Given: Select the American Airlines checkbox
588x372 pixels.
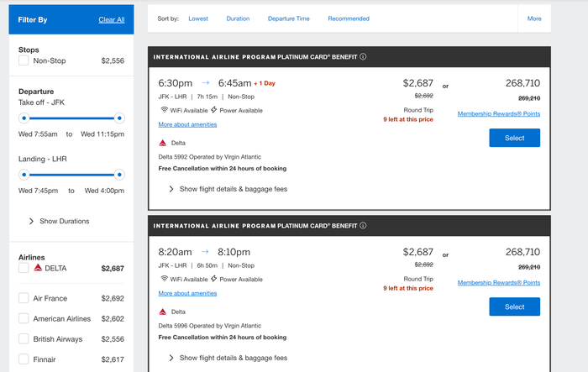Looking at the screenshot, I should coord(24,318).
